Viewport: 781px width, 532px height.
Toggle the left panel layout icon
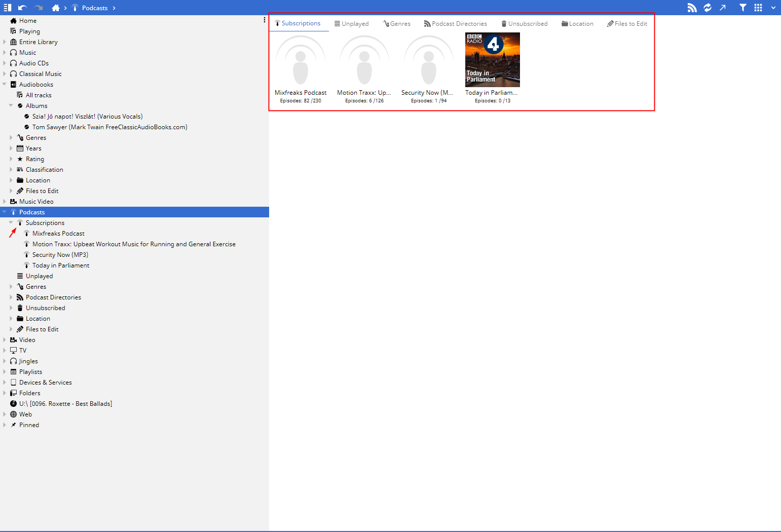[7, 8]
